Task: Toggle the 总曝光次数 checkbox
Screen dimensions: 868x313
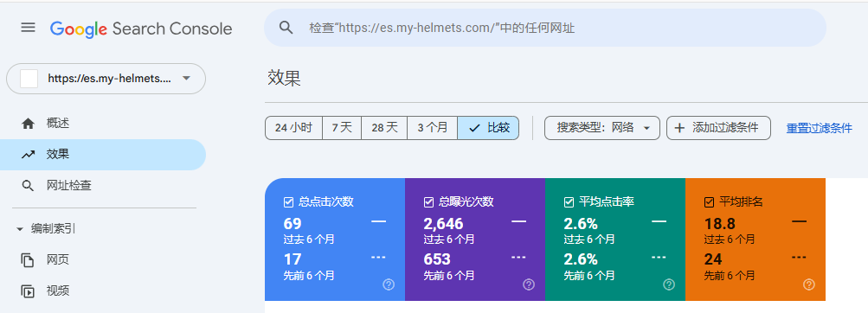Action: [428, 202]
